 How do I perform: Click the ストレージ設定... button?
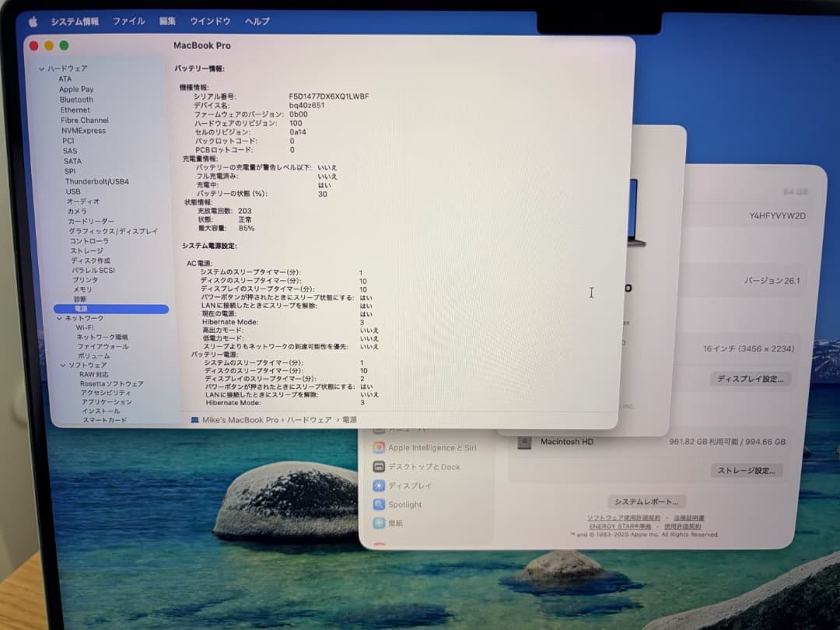click(x=747, y=471)
